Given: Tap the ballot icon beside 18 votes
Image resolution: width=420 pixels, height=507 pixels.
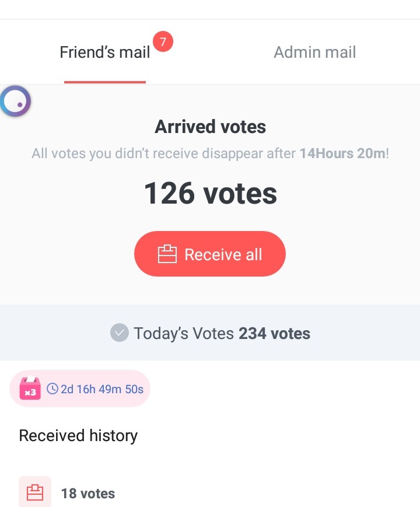Looking at the screenshot, I should point(35,492).
